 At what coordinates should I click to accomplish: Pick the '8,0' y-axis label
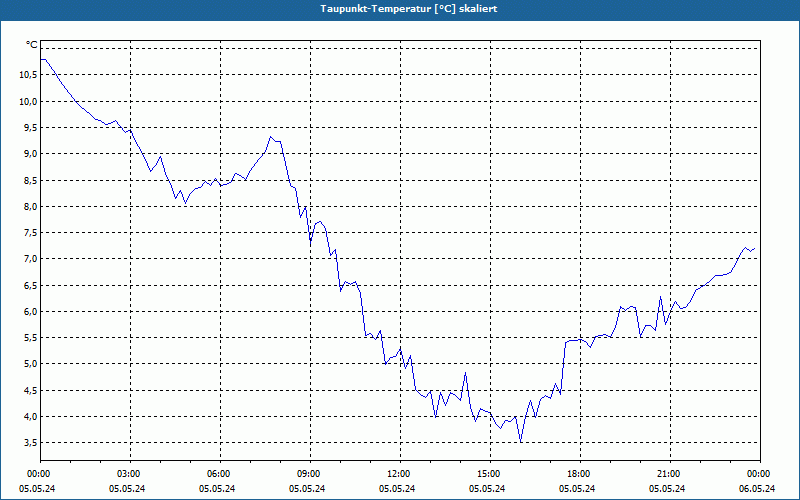click(30, 207)
